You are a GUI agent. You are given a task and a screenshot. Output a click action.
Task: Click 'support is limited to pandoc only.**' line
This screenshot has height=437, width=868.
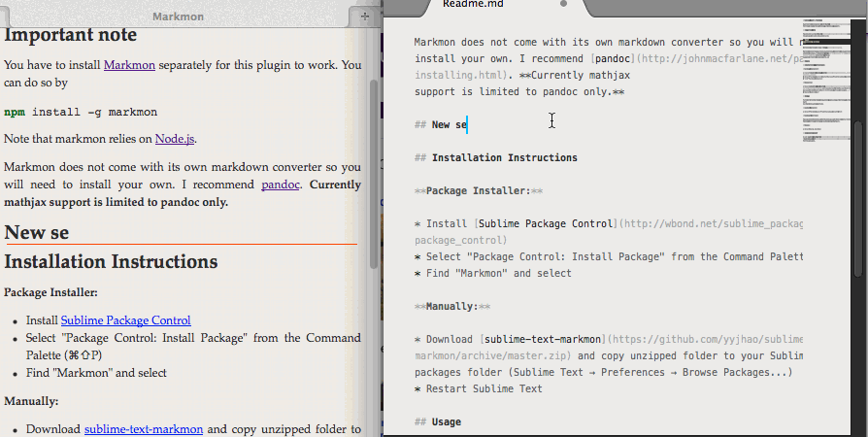click(x=519, y=91)
